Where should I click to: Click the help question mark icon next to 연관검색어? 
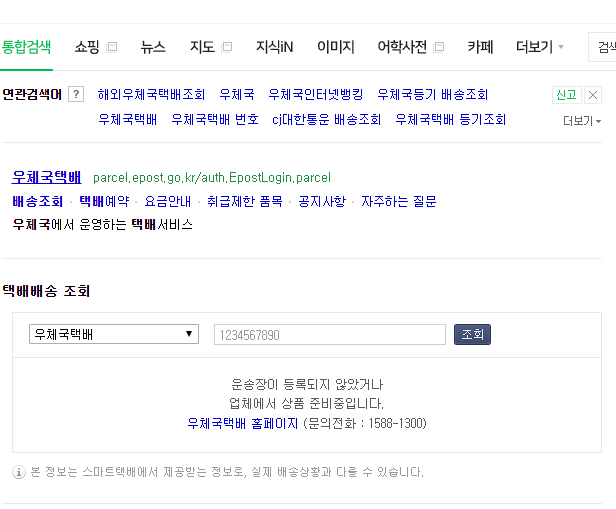tap(76, 94)
